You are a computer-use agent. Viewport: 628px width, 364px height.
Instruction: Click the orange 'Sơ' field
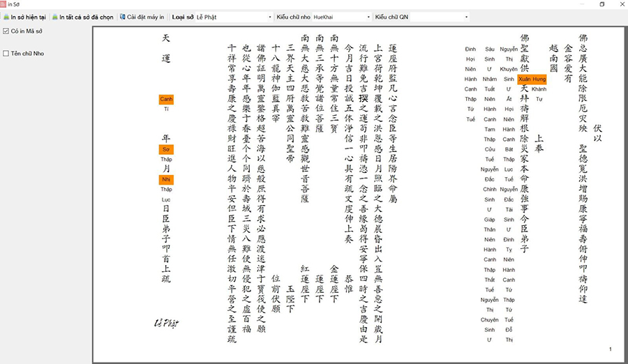point(166,149)
